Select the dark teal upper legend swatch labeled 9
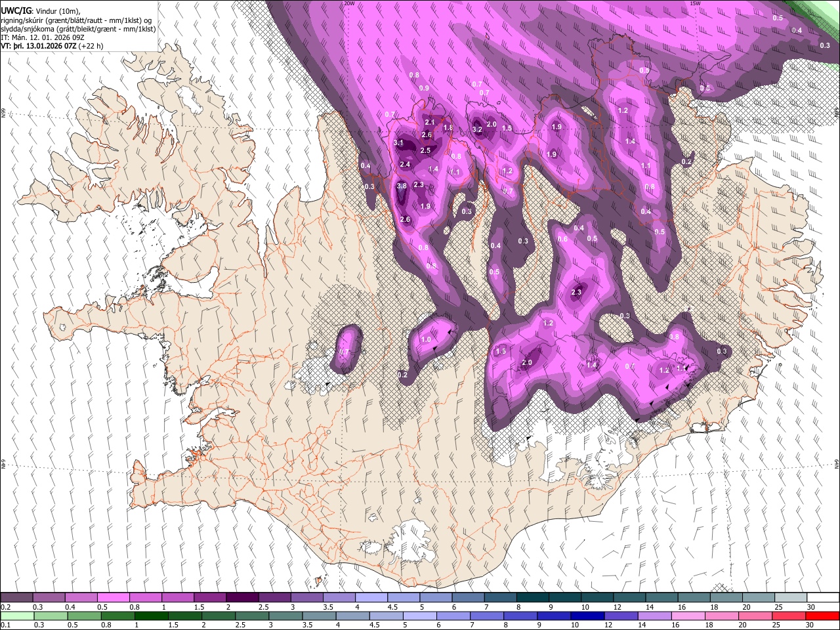The image size is (840, 630). click(x=564, y=598)
